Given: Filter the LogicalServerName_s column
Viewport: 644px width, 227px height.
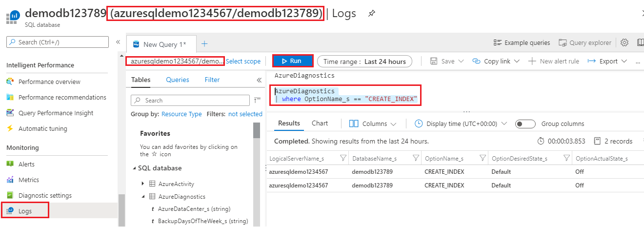Looking at the screenshot, I should tap(342, 158).
